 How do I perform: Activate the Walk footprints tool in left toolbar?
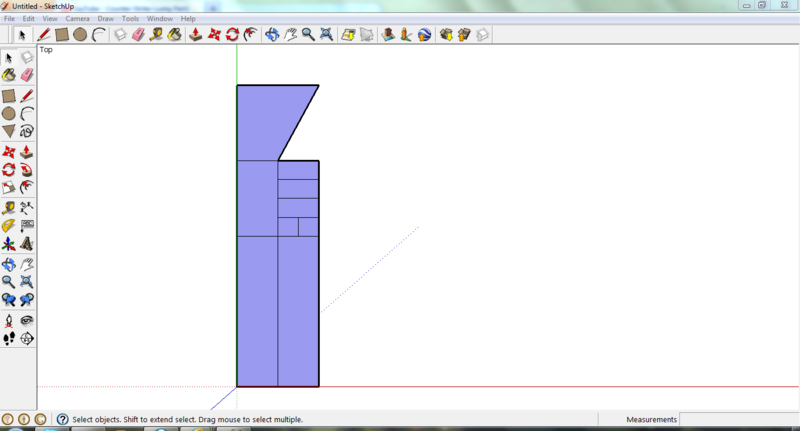coord(9,339)
